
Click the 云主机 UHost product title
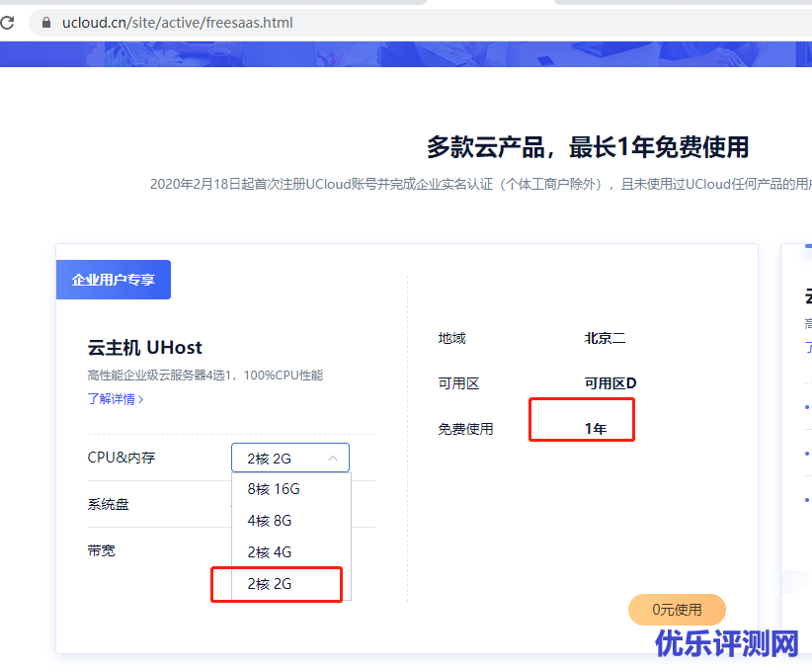pos(145,347)
